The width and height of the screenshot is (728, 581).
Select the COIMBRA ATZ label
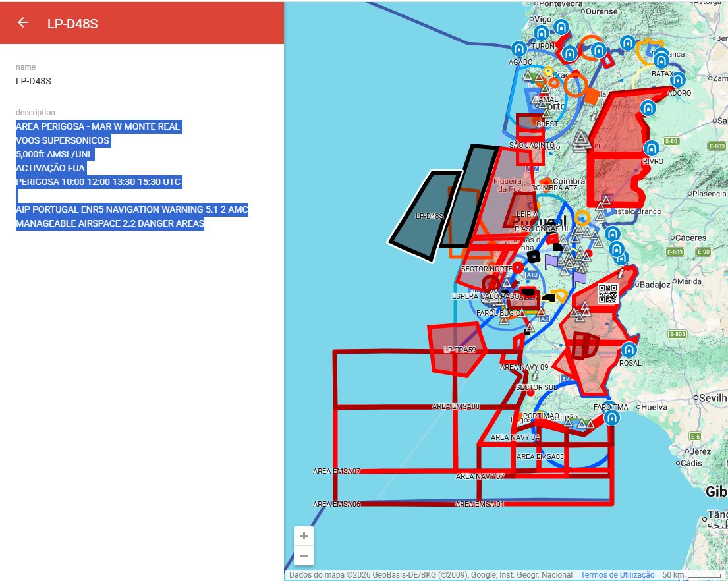554,188
